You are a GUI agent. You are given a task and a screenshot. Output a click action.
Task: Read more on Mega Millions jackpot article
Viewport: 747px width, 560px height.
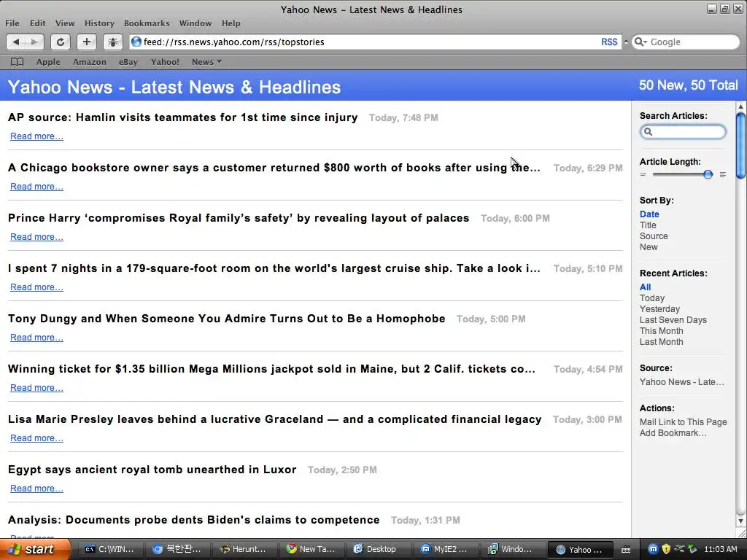click(36, 388)
